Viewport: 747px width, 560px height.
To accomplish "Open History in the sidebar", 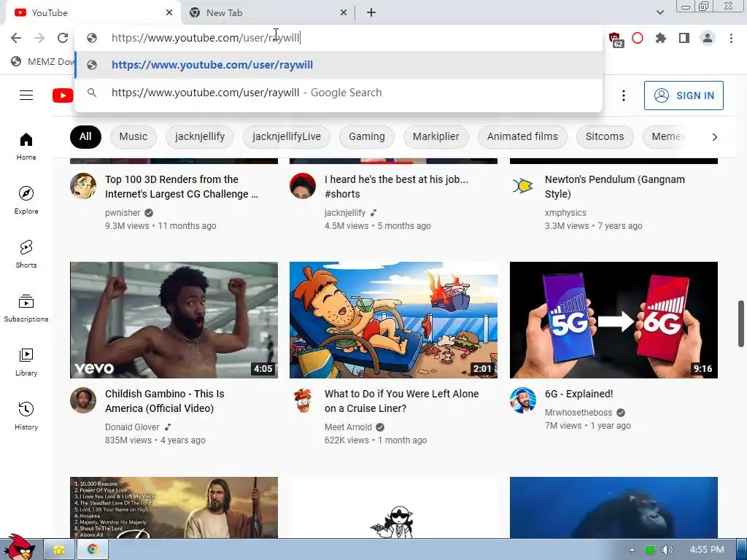I will (x=26, y=416).
